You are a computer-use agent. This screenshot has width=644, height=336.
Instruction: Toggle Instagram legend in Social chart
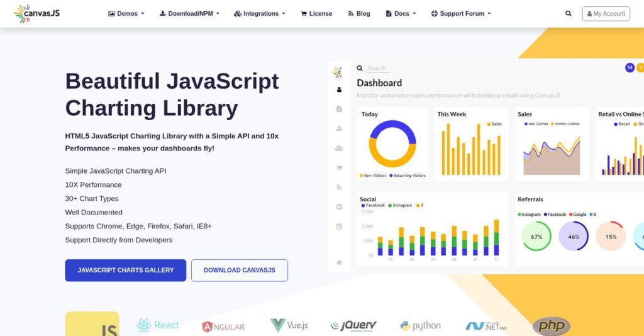pos(400,205)
